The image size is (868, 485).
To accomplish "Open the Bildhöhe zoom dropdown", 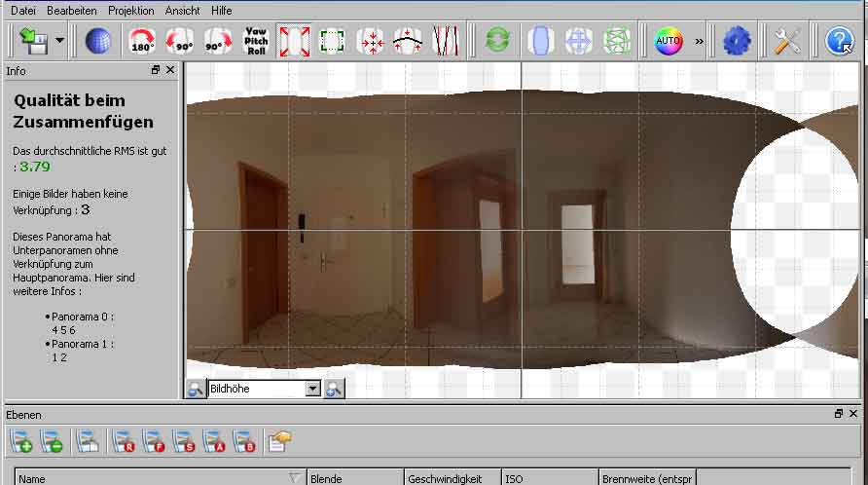I will [x=312, y=389].
